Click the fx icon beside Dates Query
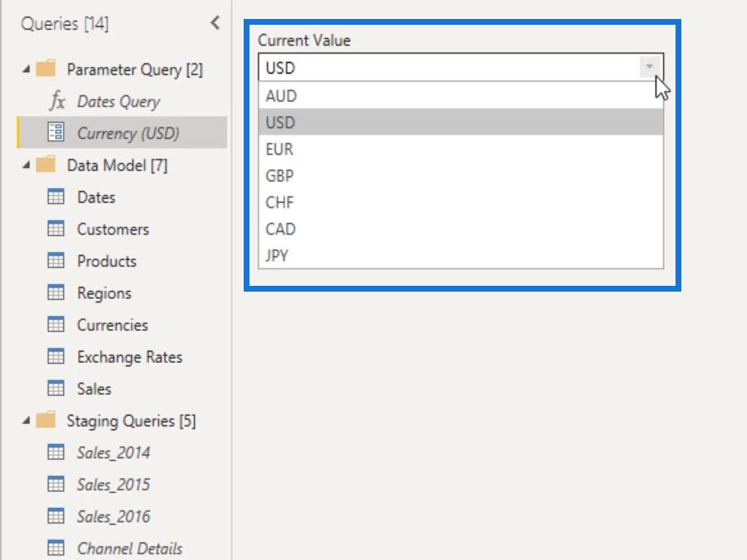 tap(57, 101)
